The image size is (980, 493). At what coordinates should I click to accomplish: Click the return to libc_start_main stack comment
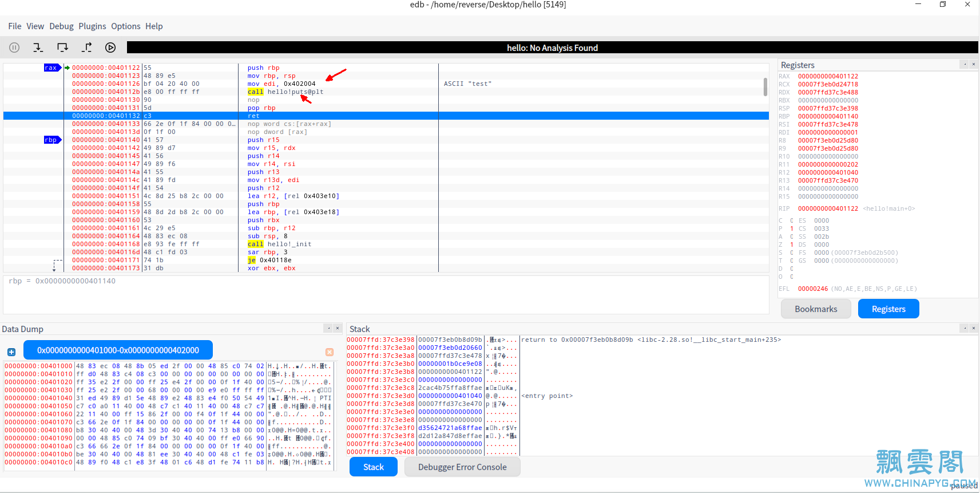click(x=651, y=340)
